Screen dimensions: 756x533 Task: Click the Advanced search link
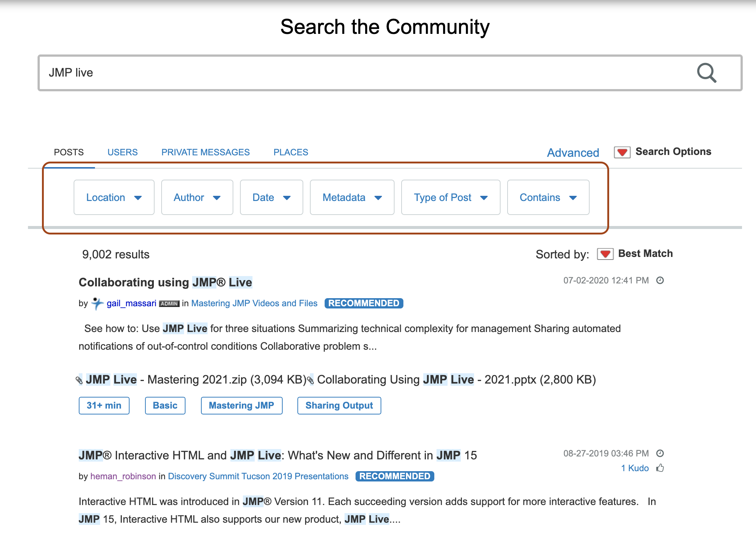click(x=573, y=152)
